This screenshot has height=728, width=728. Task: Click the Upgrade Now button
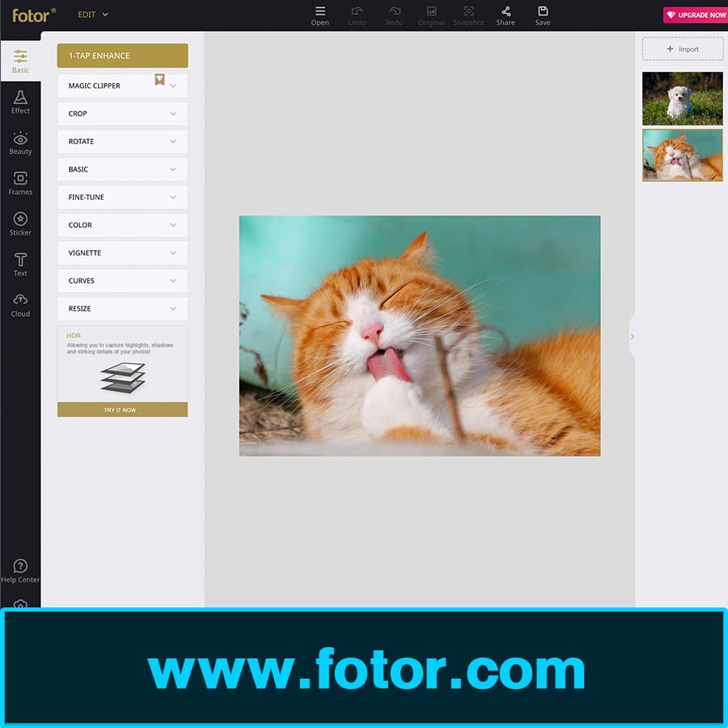click(696, 15)
